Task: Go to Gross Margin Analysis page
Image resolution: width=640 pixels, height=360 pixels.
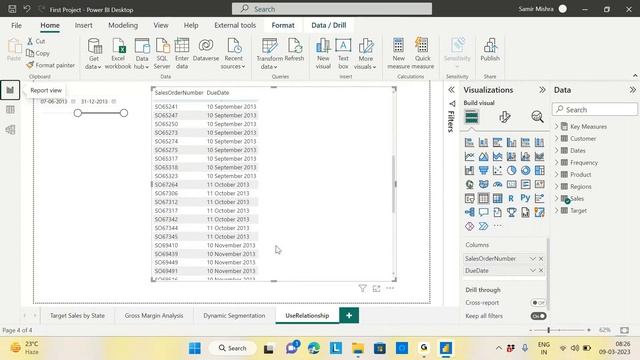Action: click(154, 316)
